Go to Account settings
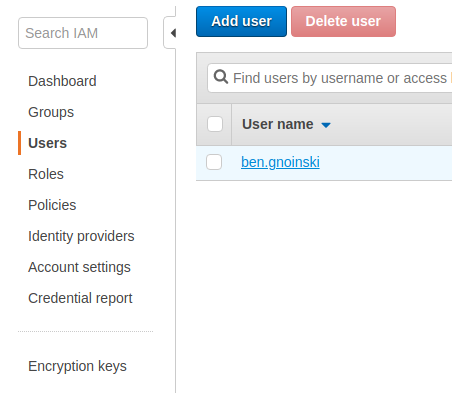This screenshot has width=452, height=393. (79, 267)
